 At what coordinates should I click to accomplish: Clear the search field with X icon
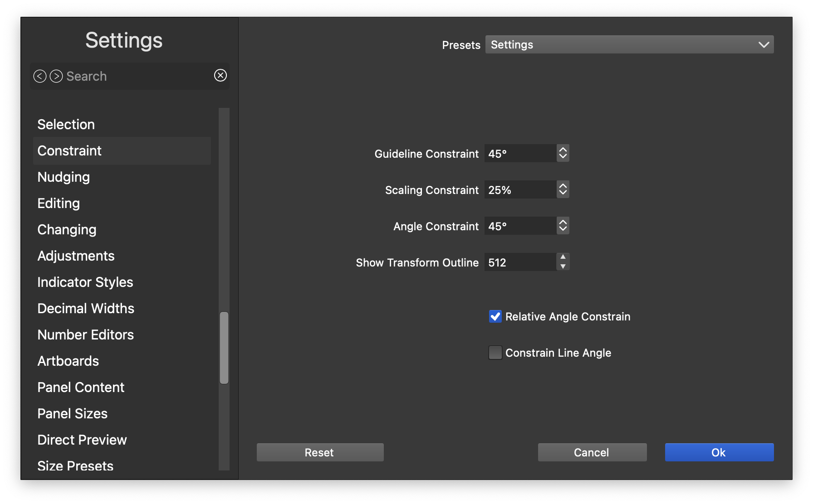pos(220,75)
